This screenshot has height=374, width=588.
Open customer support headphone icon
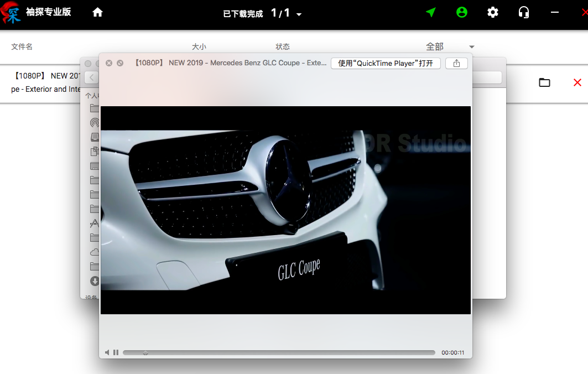point(524,12)
